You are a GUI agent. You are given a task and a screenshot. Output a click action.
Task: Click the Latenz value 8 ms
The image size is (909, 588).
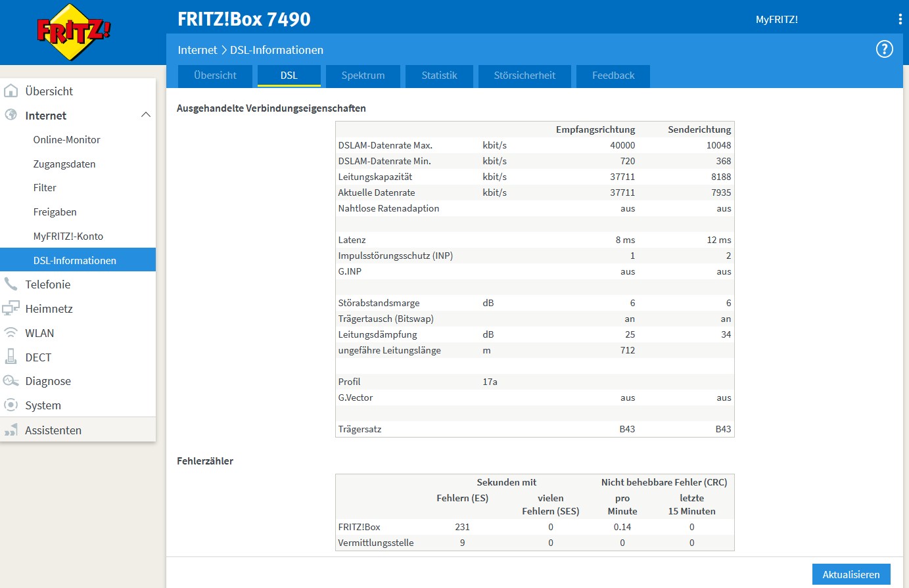pyautogui.click(x=625, y=240)
